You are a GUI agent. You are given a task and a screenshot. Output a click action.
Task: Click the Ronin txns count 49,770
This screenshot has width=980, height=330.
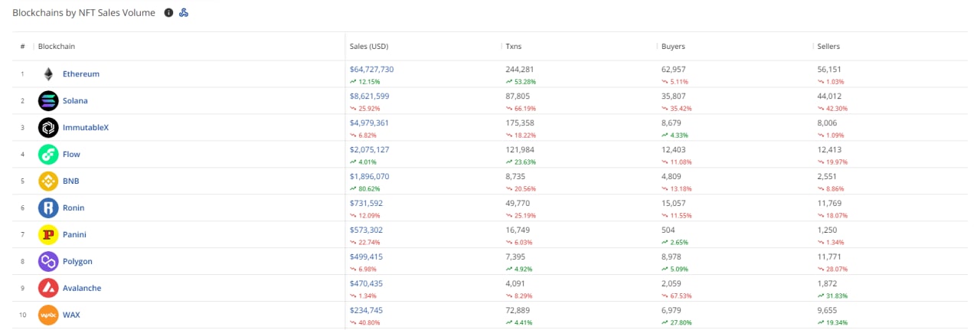tap(518, 203)
